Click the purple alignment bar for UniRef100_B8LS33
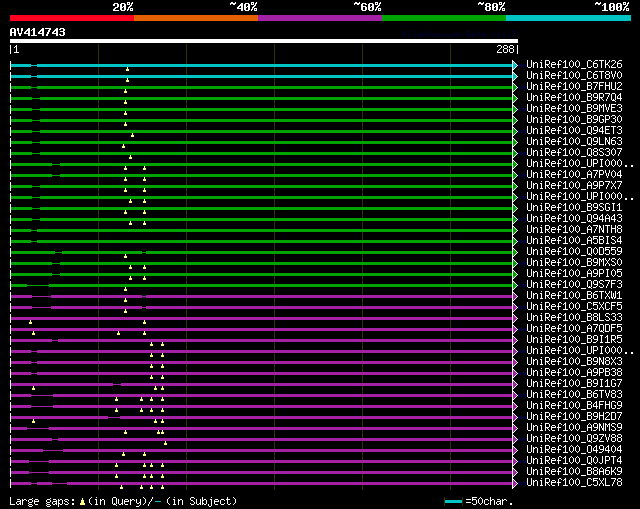Image resolution: width=640 pixels, height=509 pixels. (x=300, y=317)
